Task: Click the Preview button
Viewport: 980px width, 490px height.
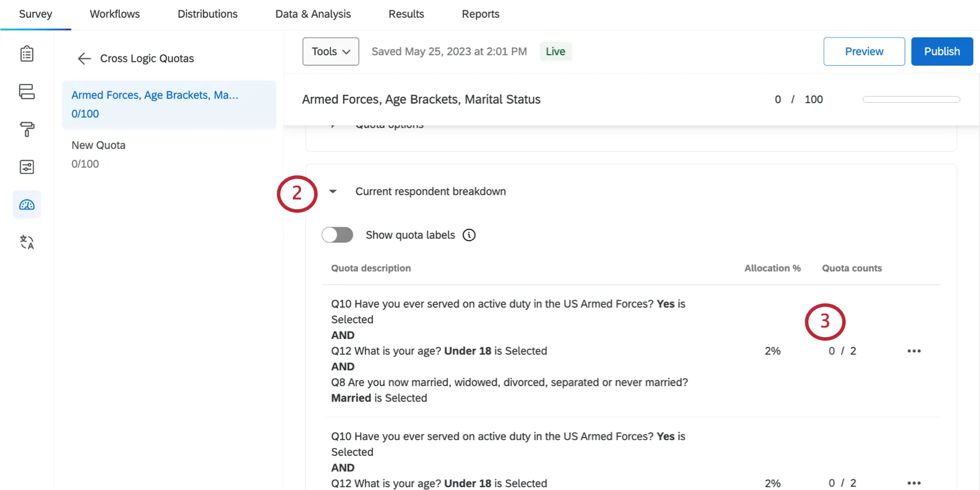Action: [x=864, y=51]
